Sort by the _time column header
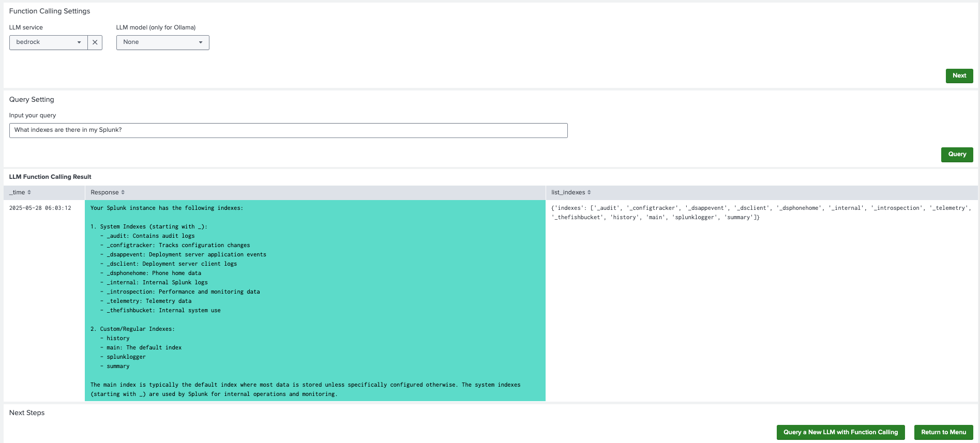This screenshot has height=443, width=980. point(20,192)
